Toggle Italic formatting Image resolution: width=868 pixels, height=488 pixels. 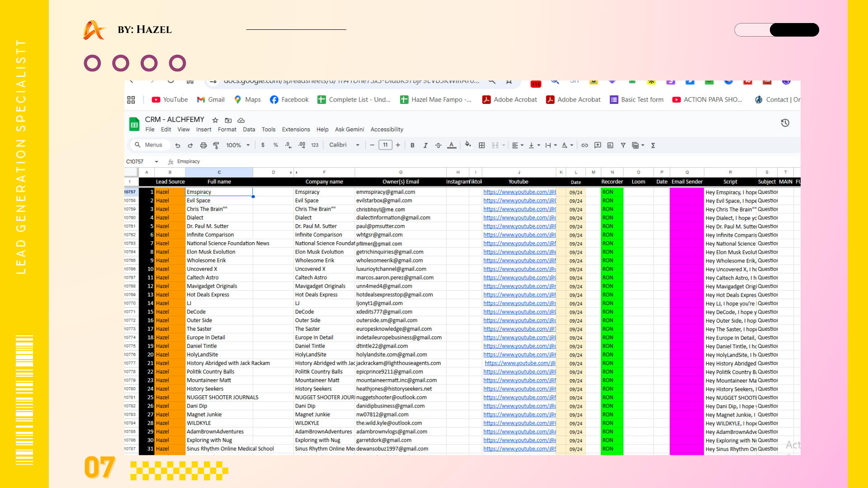pos(425,145)
